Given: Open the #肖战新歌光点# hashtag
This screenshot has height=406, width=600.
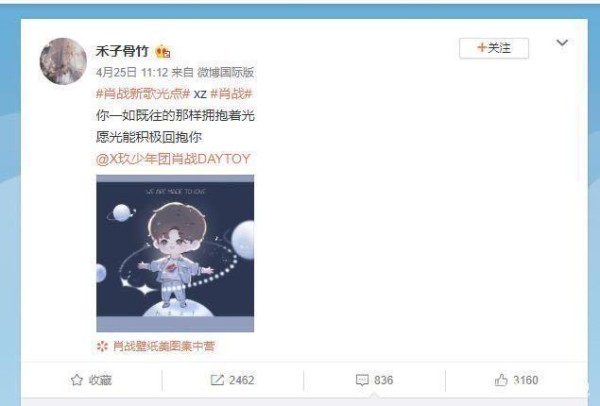Looking at the screenshot, I should pos(143,94).
